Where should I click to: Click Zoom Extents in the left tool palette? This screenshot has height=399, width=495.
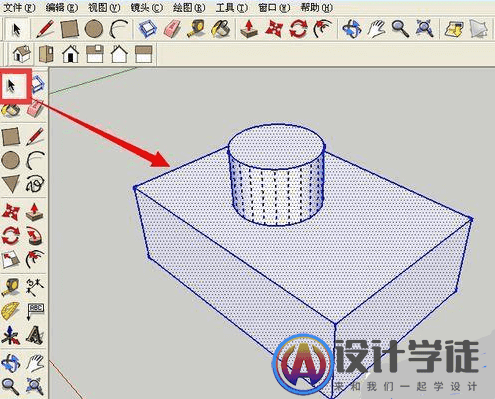[x=35, y=387]
